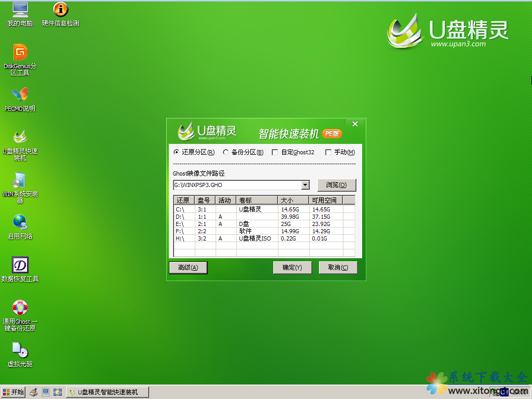Click the third quick-launch icon in the taskbar
The width and height of the screenshot is (532, 399).
pos(58,392)
